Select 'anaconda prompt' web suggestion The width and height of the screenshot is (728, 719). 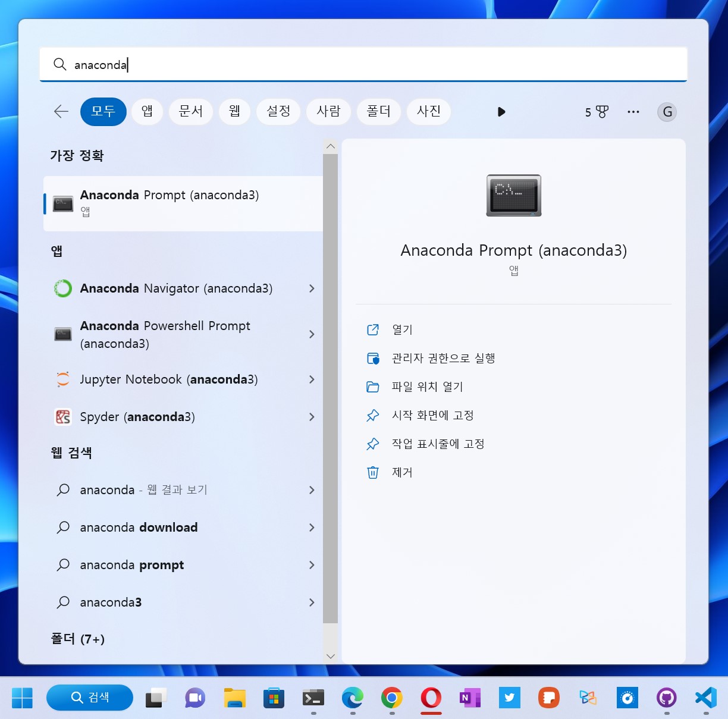tap(183, 565)
